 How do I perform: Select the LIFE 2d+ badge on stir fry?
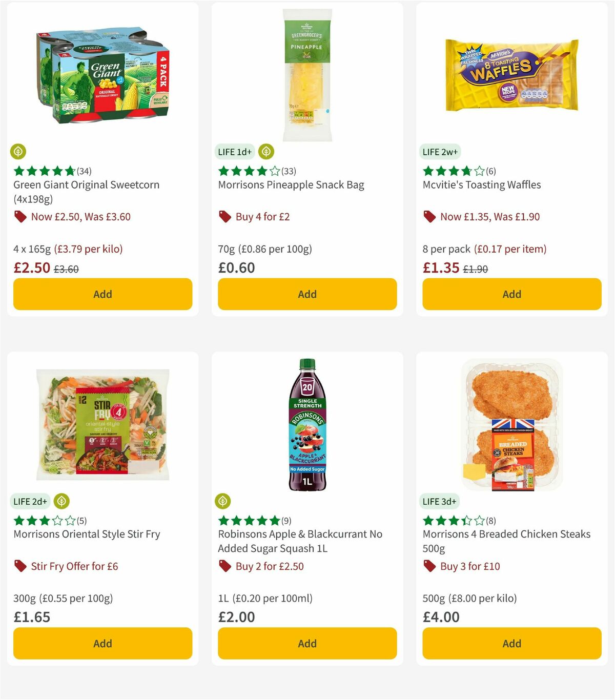[30, 501]
